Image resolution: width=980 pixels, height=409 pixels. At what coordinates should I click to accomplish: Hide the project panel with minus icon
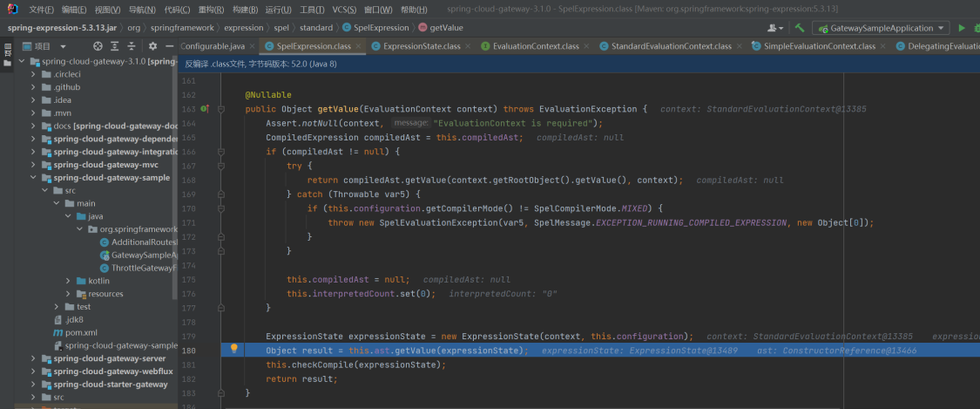tap(169, 46)
